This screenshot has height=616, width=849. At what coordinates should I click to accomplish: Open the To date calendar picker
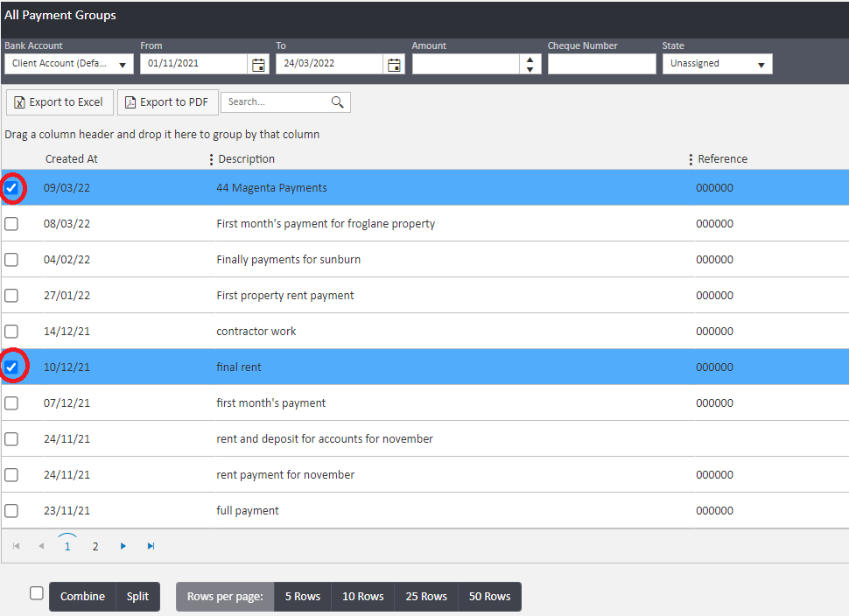pos(394,65)
